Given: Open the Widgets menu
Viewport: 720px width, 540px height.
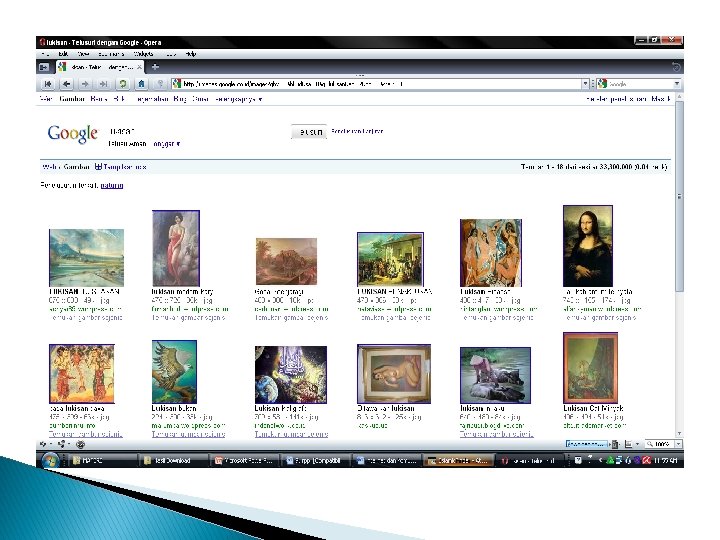Looking at the screenshot, I should click(143, 54).
